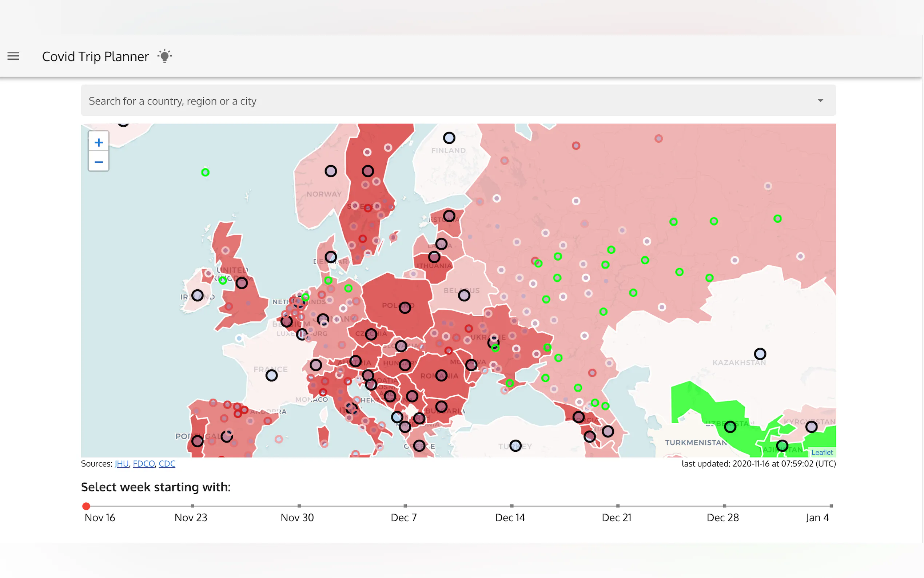Click the red Nov 16 slider handle
The height and width of the screenshot is (578, 924).
click(86, 506)
